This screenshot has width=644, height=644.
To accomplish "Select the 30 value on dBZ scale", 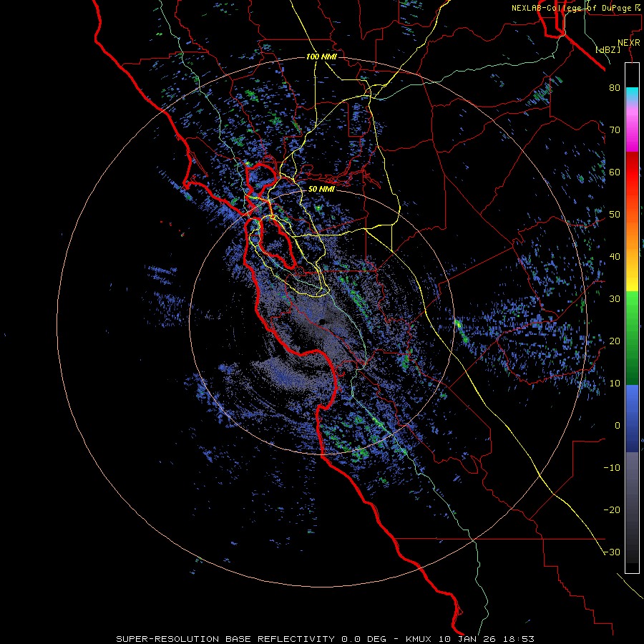I will (x=615, y=298).
